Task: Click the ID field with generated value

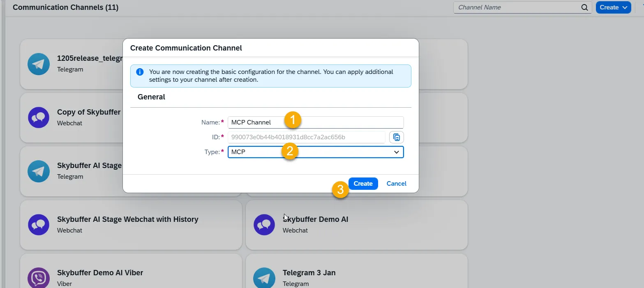Action: 306,137
